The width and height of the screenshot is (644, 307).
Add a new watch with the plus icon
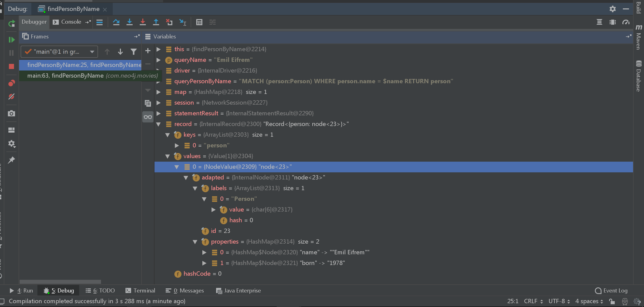point(148,51)
